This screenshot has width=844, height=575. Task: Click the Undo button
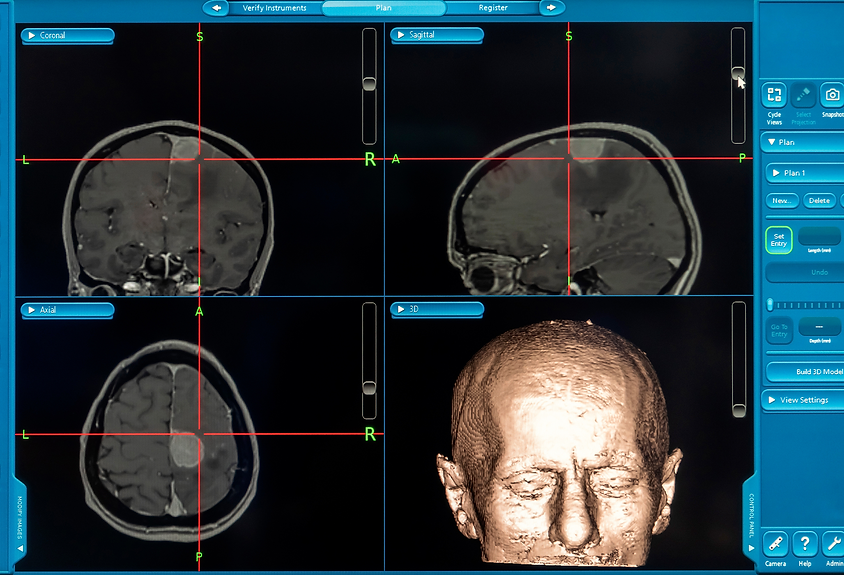pyautogui.click(x=805, y=272)
